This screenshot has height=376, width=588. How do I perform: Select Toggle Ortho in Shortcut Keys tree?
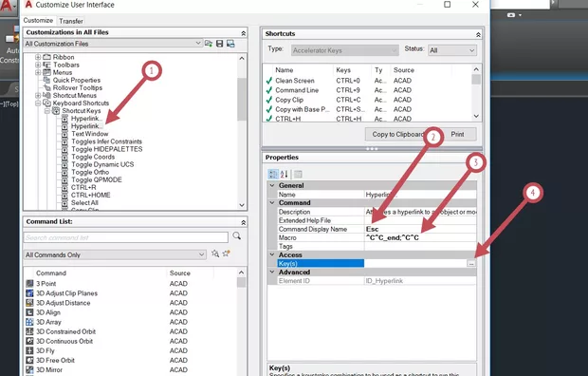(x=90, y=172)
